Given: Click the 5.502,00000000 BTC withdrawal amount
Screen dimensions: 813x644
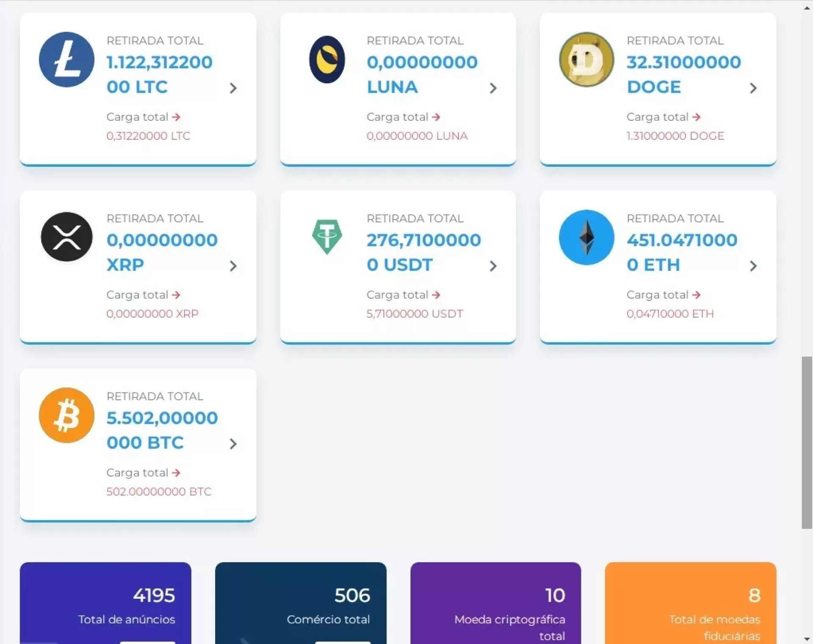Looking at the screenshot, I should tap(162, 430).
